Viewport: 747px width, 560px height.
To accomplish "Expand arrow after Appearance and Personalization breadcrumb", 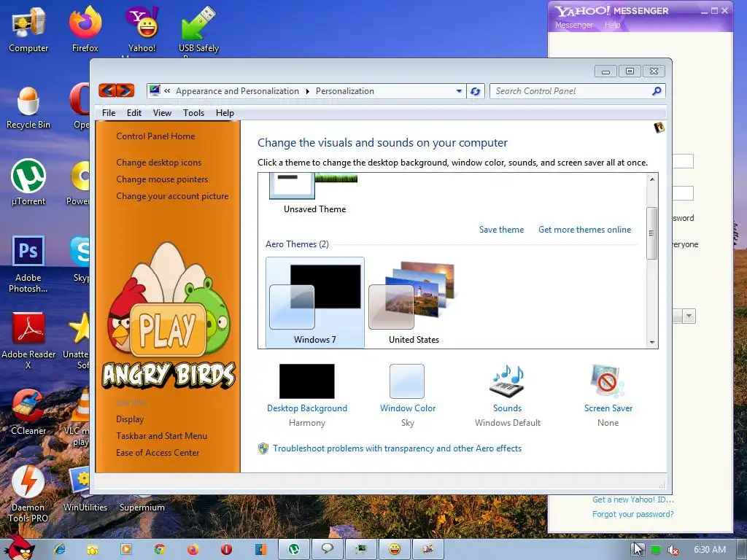I will point(307,91).
